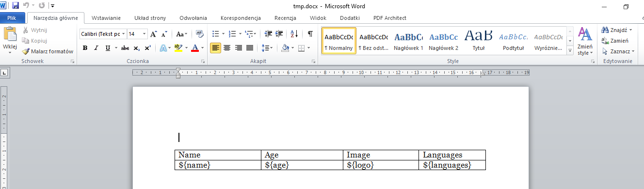Click the shading paint bucket icon

[285, 48]
